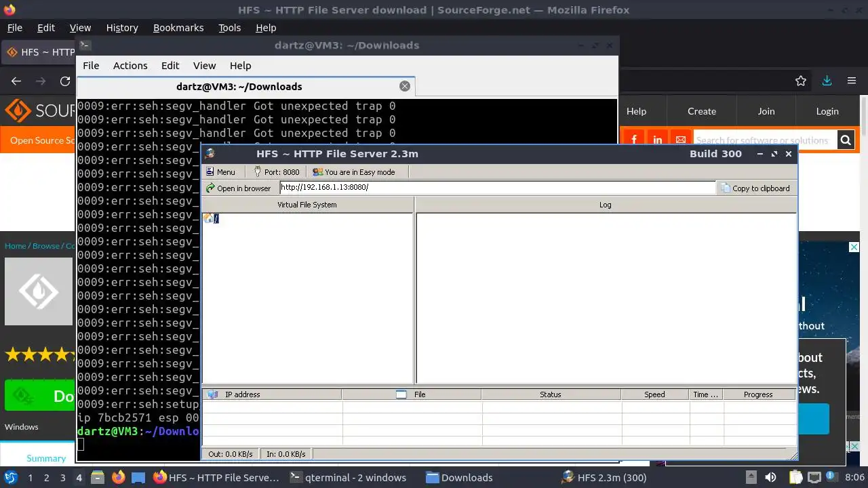Screen dimensions: 868x488
Task: Open the Firefox Bookmarks menu
Action: pos(178,28)
